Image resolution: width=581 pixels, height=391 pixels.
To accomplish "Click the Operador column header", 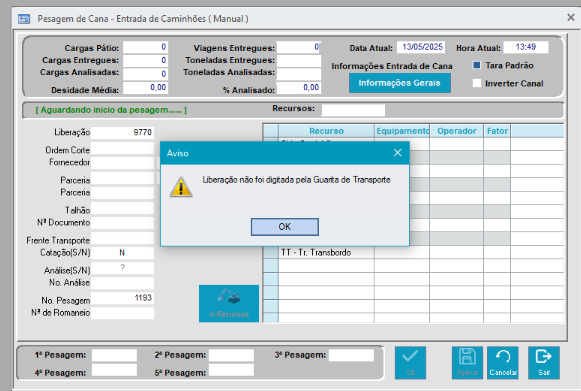I will click(456, 131).
